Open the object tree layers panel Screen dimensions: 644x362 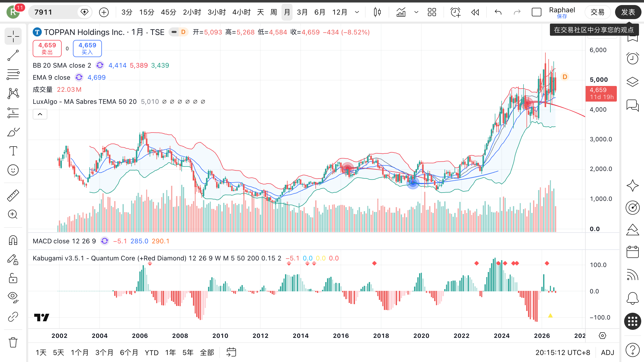tap(632, 81)
